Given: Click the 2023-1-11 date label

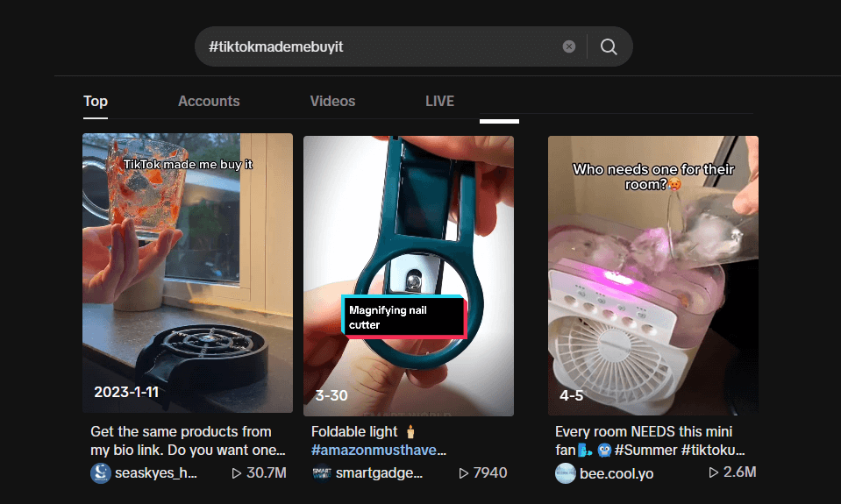Looking at the screenshot, I should pos(126,392).
